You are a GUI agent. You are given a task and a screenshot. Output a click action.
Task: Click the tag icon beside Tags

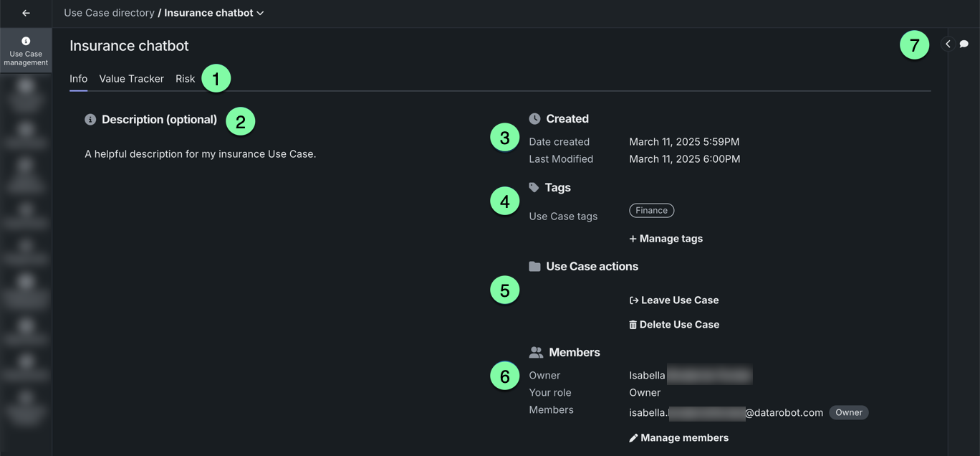(534, 187)
